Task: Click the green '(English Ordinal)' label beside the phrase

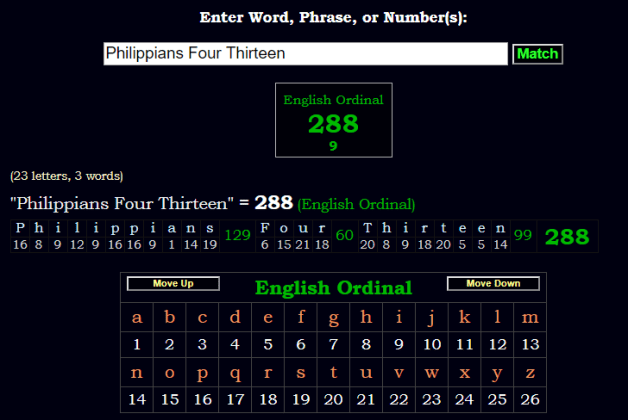Action: click(x=356, y=204)
